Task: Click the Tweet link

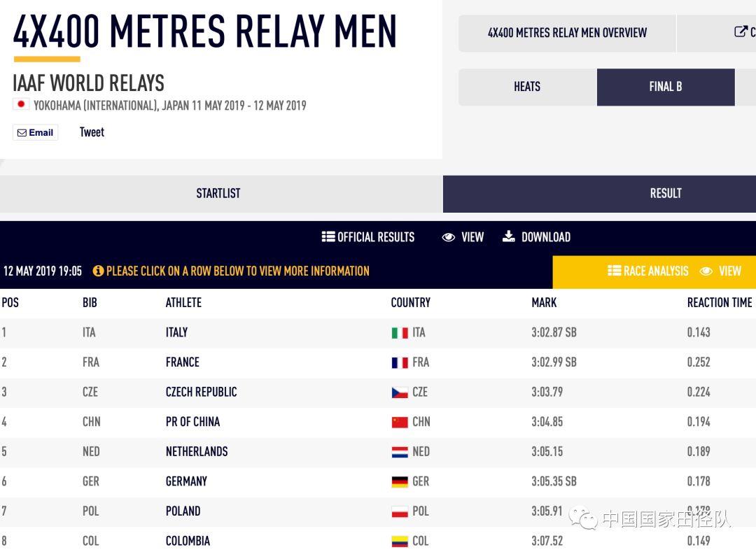Action: pyautogui.click(x=92, y=132)
